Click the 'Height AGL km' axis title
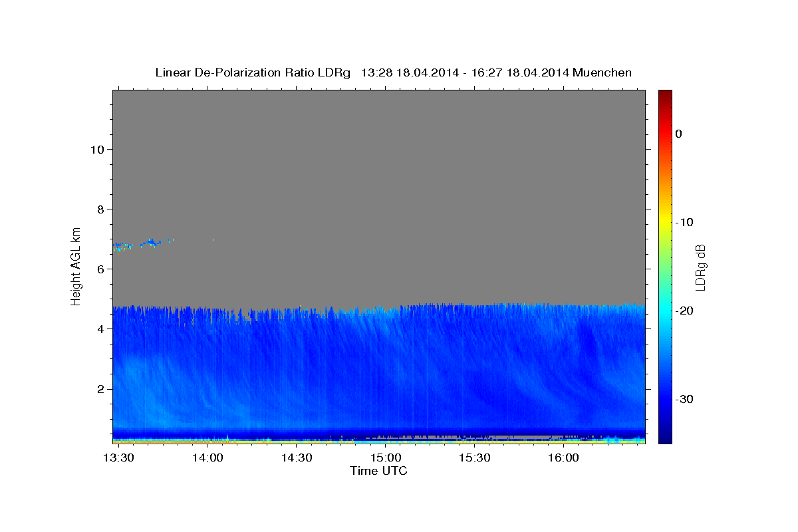 [x=76, y=265]
